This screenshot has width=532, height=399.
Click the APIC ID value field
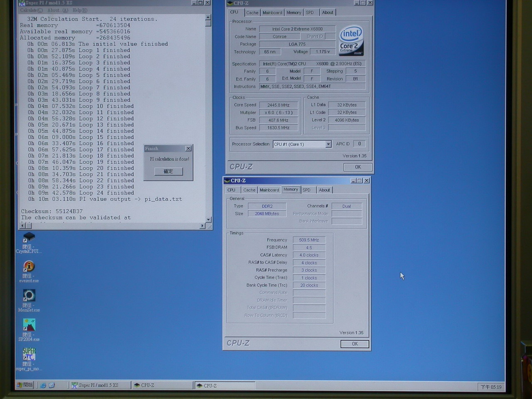pos(360,144)
